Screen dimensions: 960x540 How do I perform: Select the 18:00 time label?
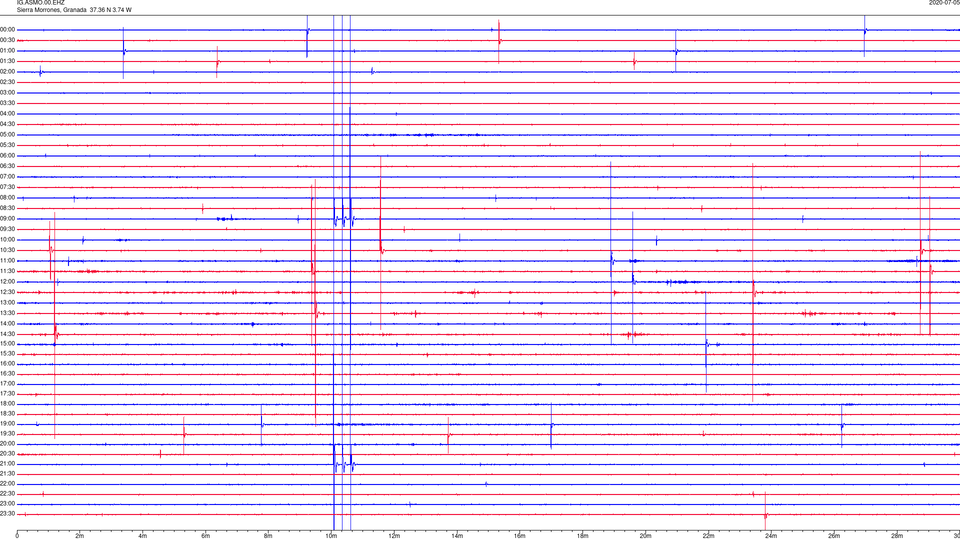(8, 404)
